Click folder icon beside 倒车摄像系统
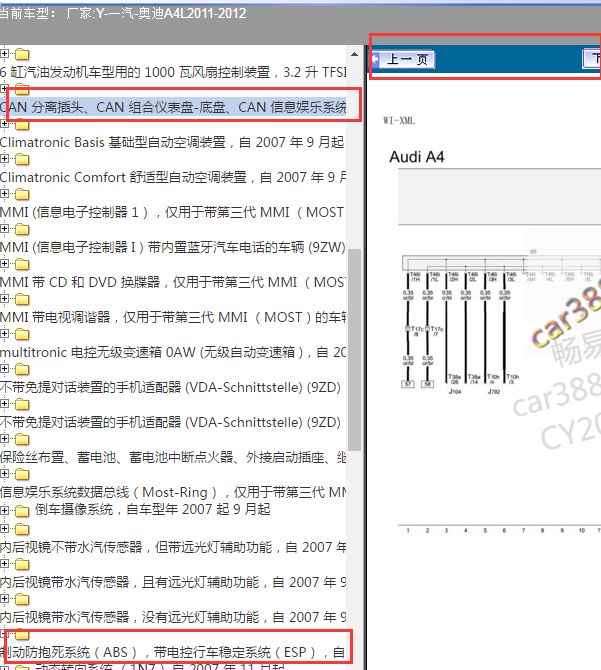Viewport: 601px width, 670px height. click(x=22, y=511)
